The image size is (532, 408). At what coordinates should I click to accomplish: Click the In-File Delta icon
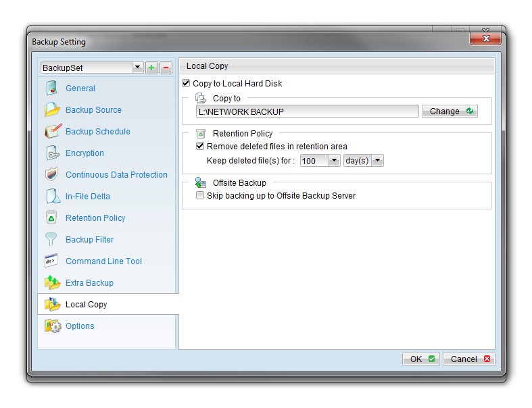[53, 196]
